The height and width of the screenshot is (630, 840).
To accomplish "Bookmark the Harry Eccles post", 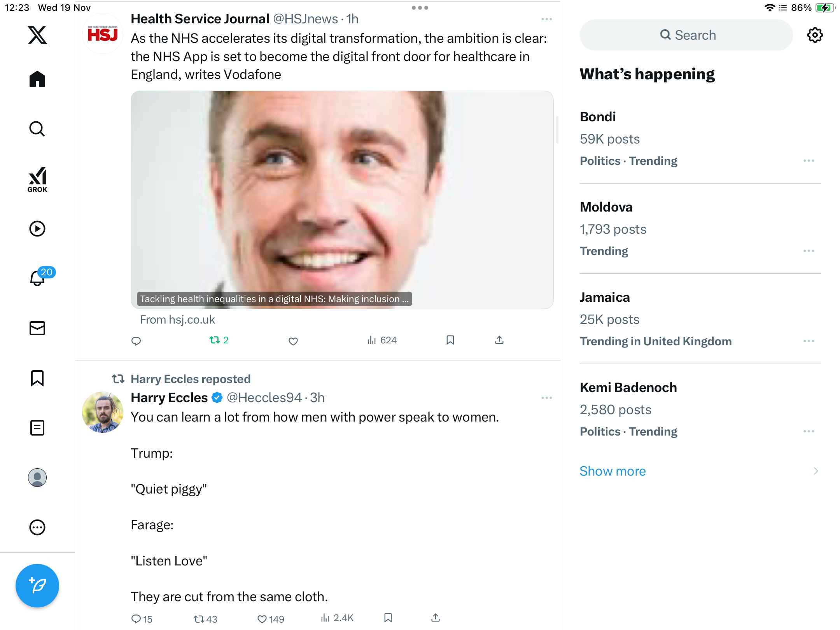I will coord(388,618).
